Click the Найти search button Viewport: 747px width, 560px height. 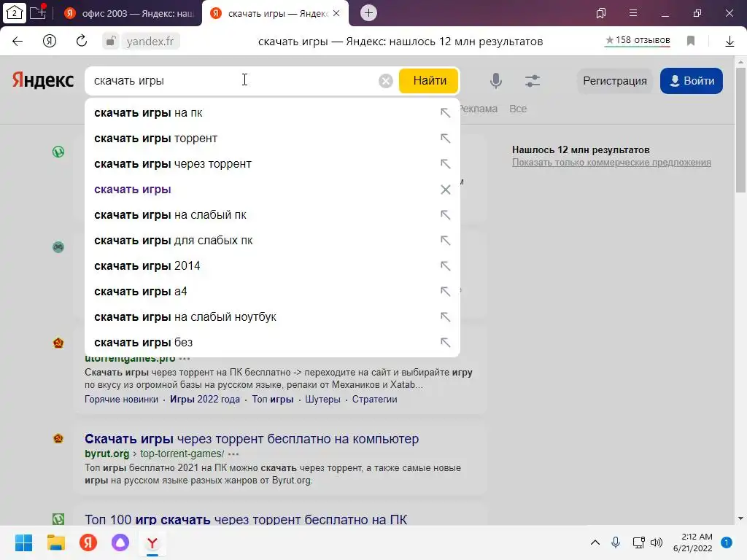pyautogui.click(x=429, y=80)
